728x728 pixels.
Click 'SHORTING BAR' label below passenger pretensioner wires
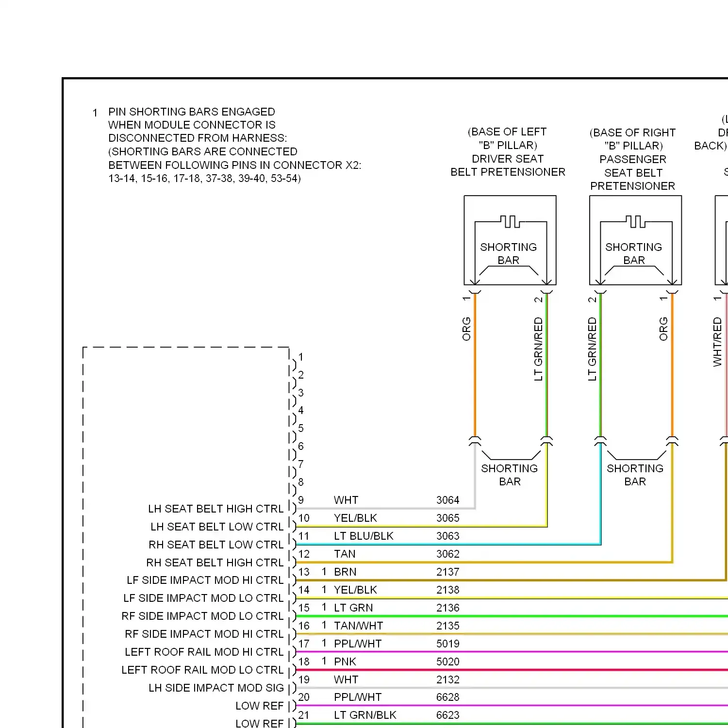click(635, 475)
